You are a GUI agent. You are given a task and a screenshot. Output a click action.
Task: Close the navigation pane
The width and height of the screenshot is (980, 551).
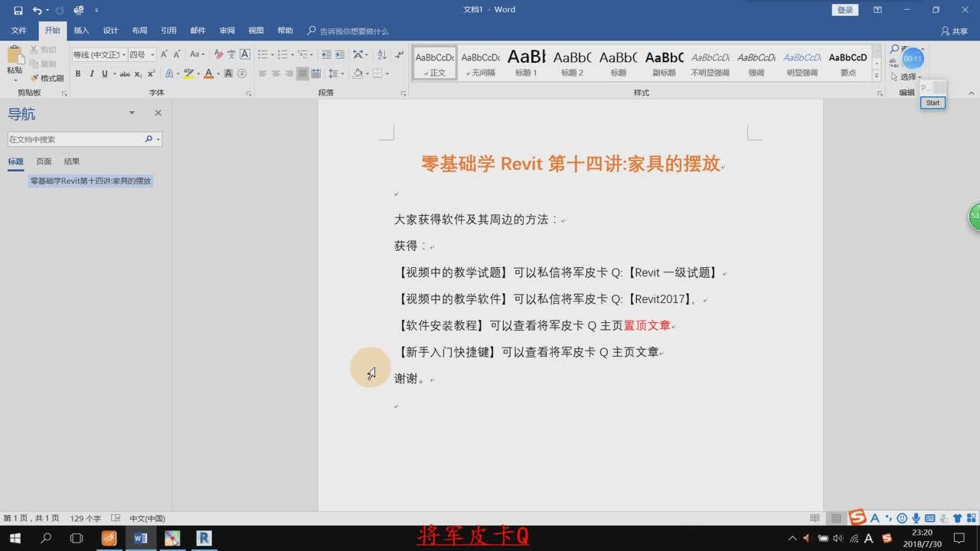coord(158,113)
